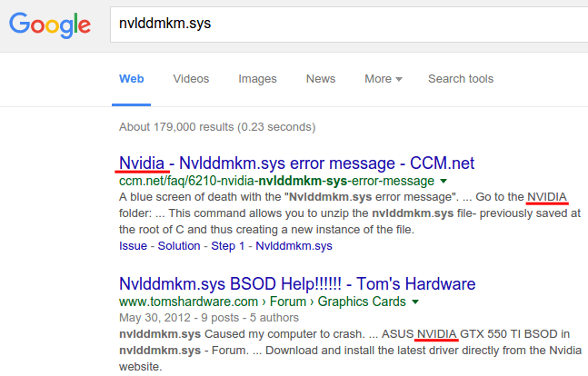This screenshot has height=376, width=588.
Task: Click the About 179,000 results text
Action: point(217,127)
